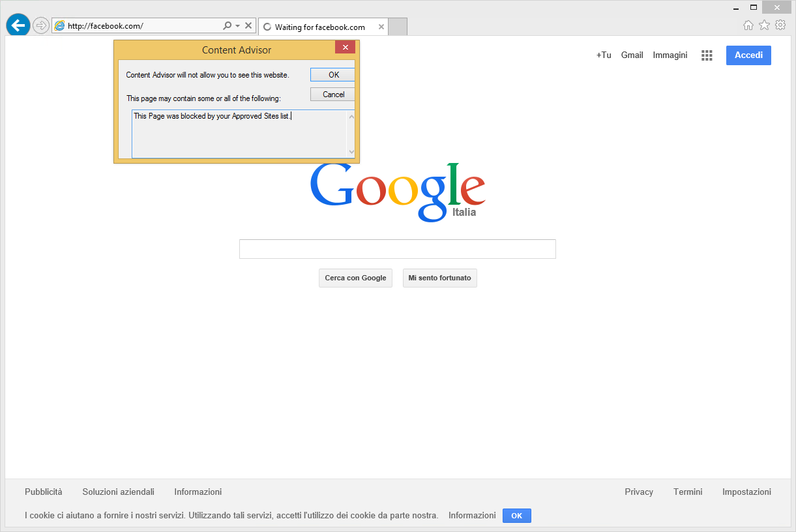Maximize the Internet Explorer window
Viewport: 796px width, 532px height.
tap(754, 7)
